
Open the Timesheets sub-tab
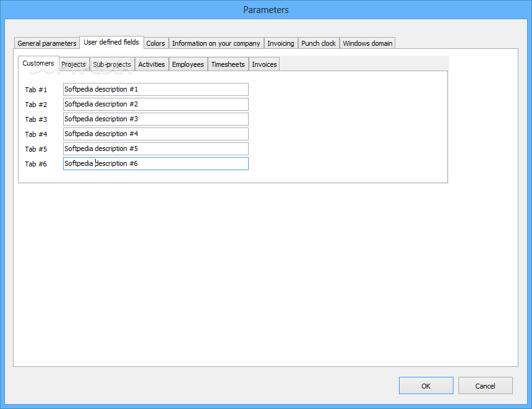coord(228,64)
